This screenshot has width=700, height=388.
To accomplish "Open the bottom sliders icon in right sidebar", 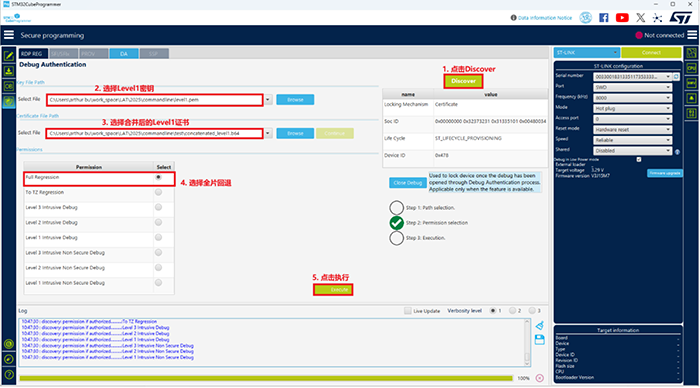I will click(x=692, y=113).
